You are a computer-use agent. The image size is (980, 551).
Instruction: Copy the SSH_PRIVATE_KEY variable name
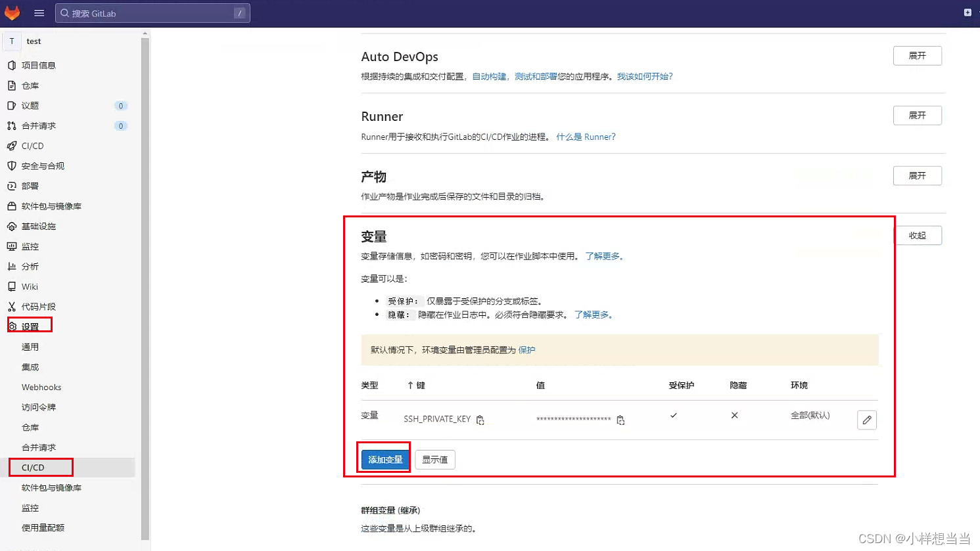click(480, 420)
